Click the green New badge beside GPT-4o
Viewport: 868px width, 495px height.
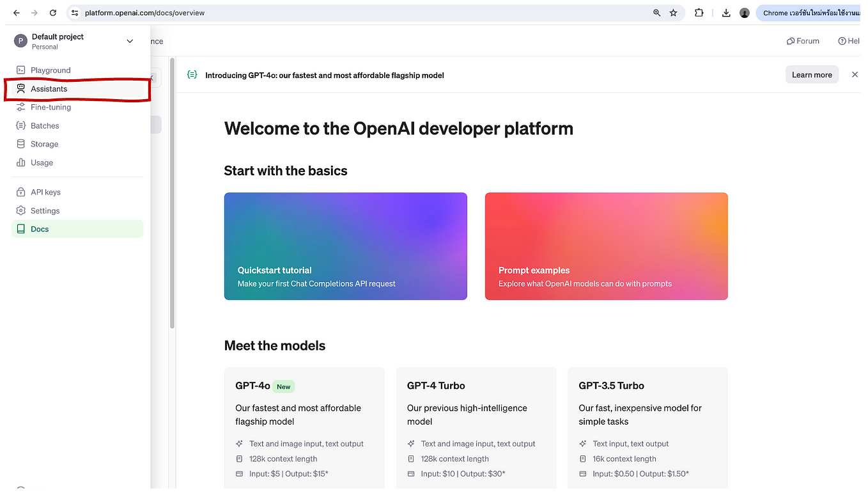284,386
